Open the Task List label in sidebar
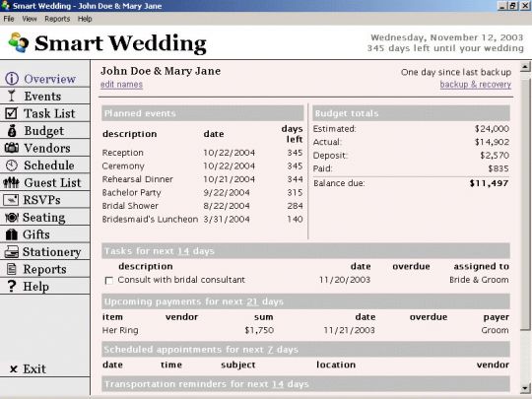The image size is (532, 399). pyautogui.click(x=49, y=113)
